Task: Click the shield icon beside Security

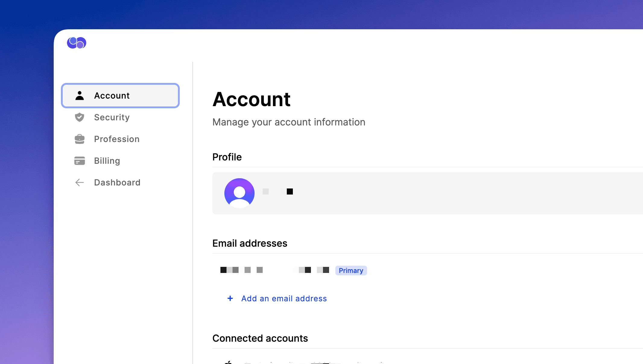Action: click(x=80, y=117)
